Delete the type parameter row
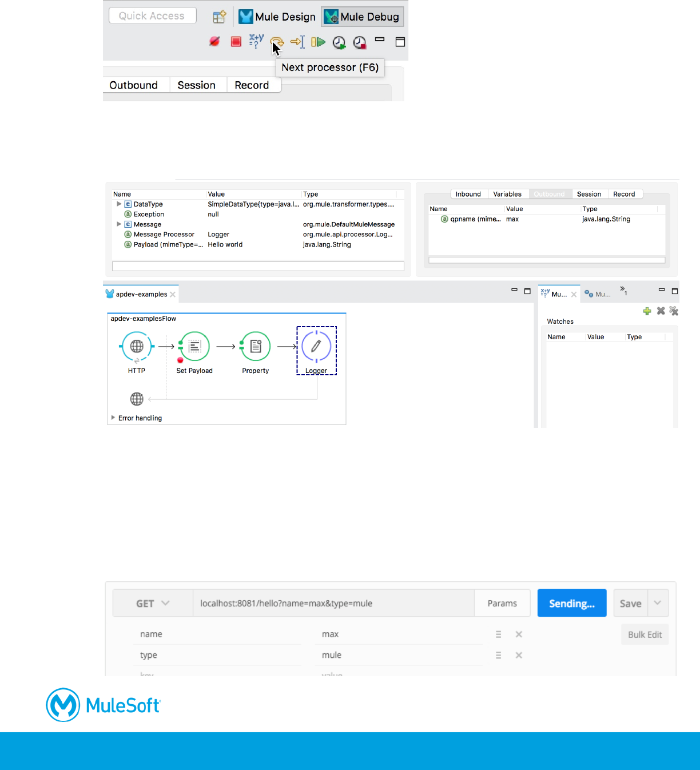Viewport: 700px width, 770px height. coord(519,655)
